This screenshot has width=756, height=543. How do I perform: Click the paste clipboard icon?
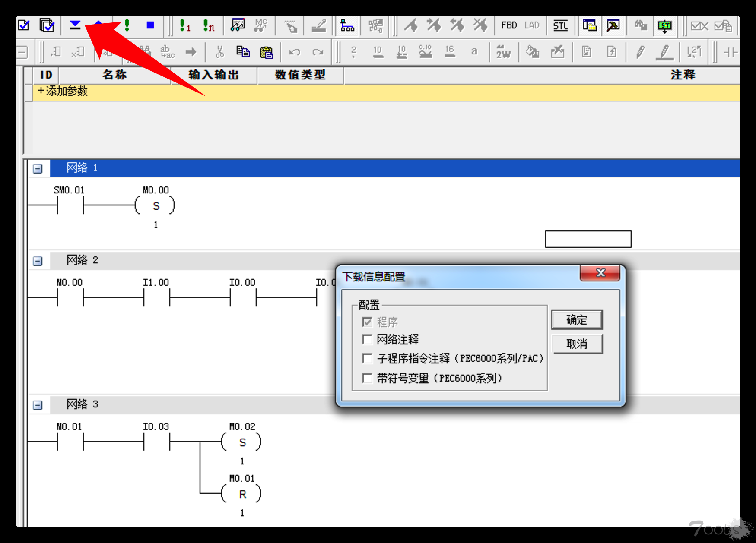point(267,52)
